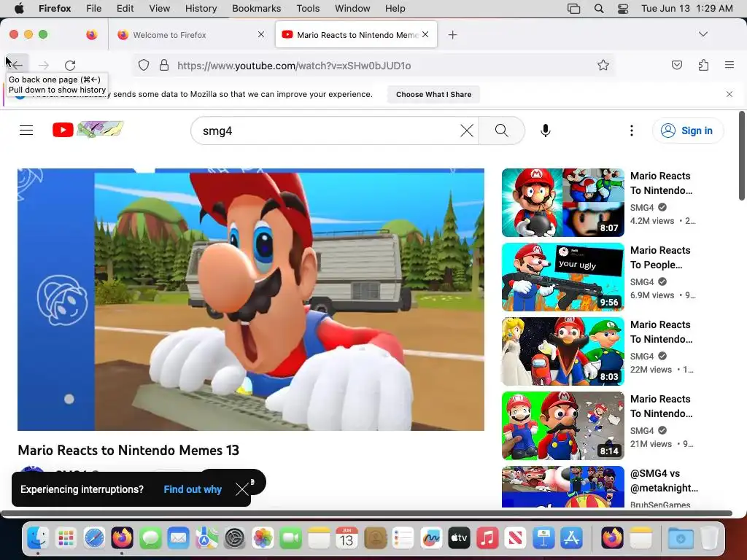The height and width of the screenshot is (560, 747).
Task: Bookmark this page with the star icon
Action: 603,65
